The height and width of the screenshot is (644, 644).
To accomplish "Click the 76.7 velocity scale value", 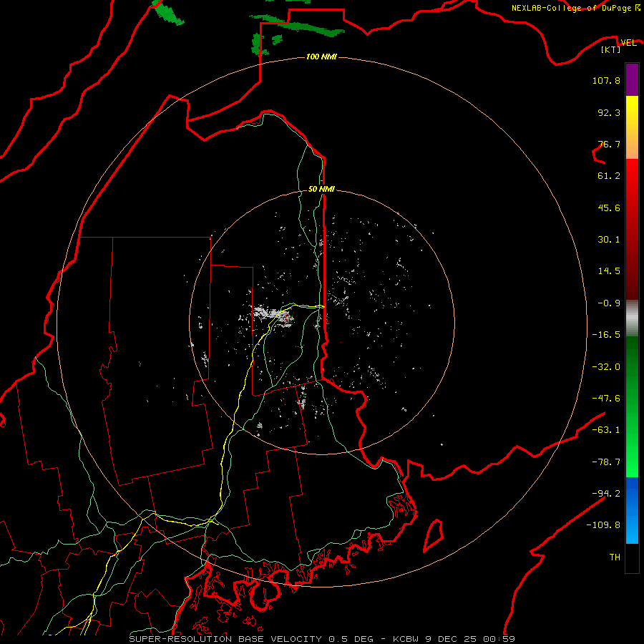I will tap(609, 144).
